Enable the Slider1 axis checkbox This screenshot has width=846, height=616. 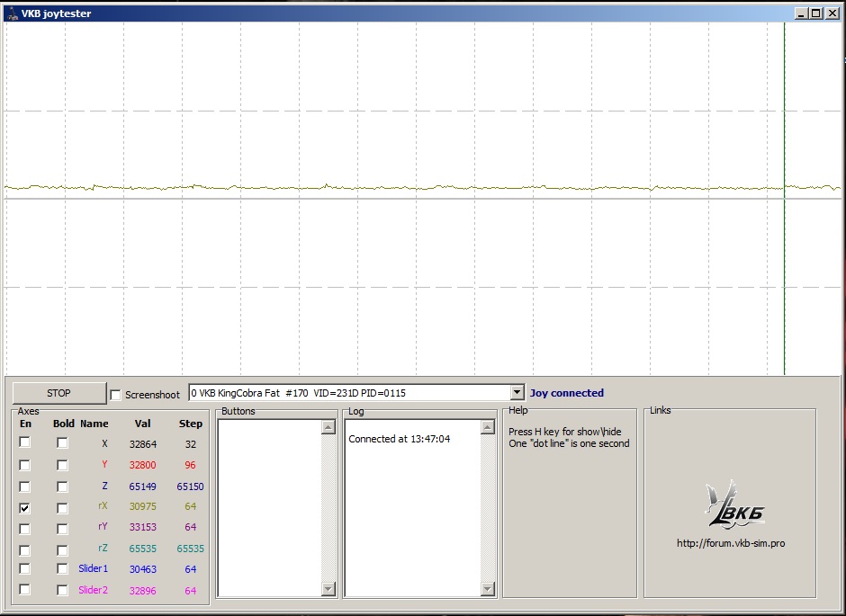25,568
